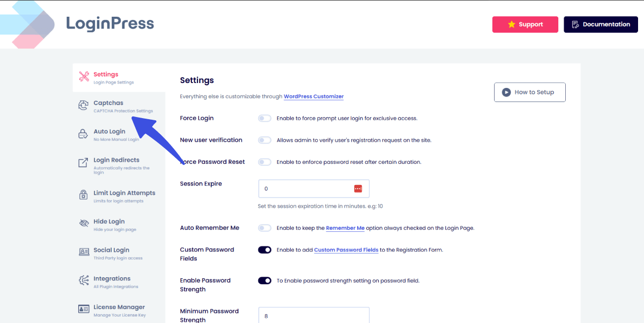Screen dimensions: 644x323
Task: Click the document icon on Documentation button
Action: coord(576,25)
